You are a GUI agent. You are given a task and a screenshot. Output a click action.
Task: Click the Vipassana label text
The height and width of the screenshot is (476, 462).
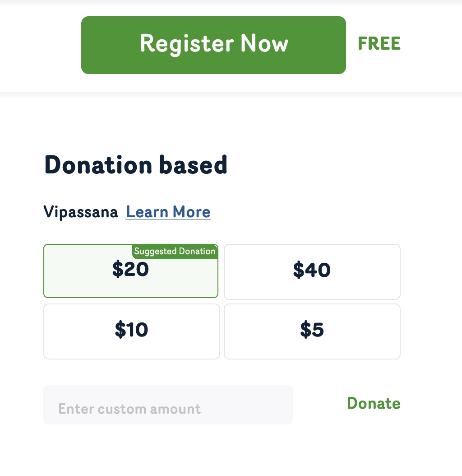point(81,212)
